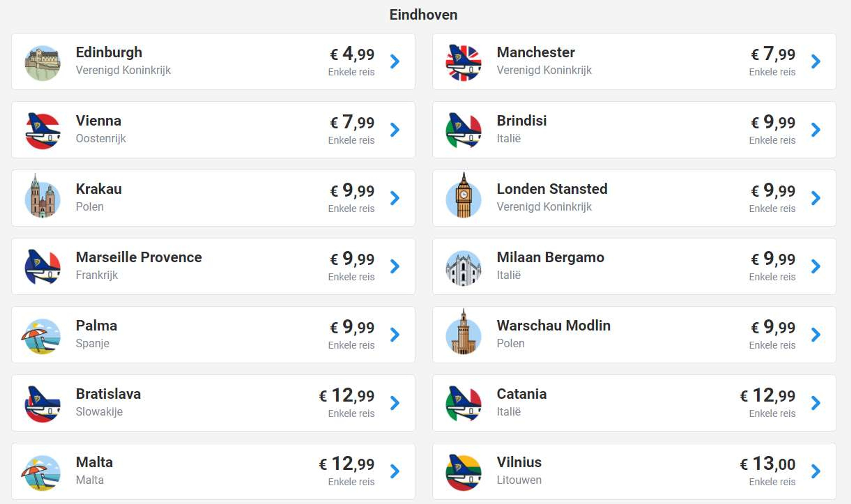The width and height of the screenshot is (851, 504).
Task: Click the Warschau Modlin tower icon
Action: [464, 332]
